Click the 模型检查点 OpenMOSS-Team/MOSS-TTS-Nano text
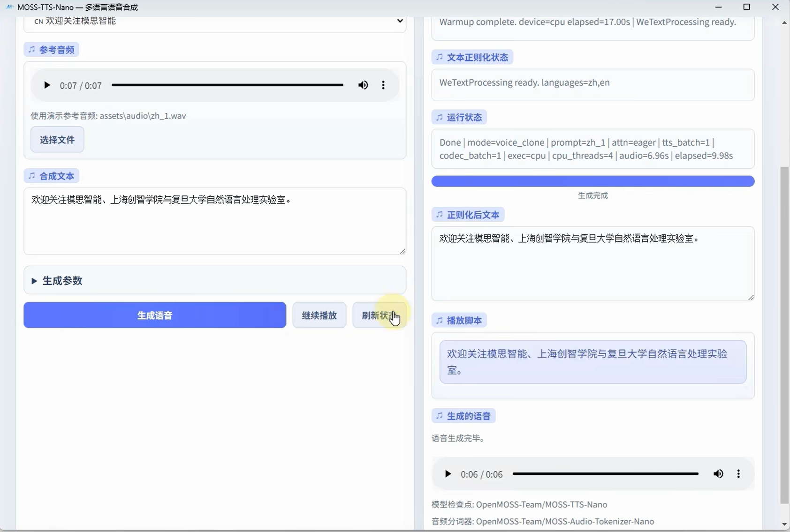This screenshot has width=790, height=532. [519, 505]
